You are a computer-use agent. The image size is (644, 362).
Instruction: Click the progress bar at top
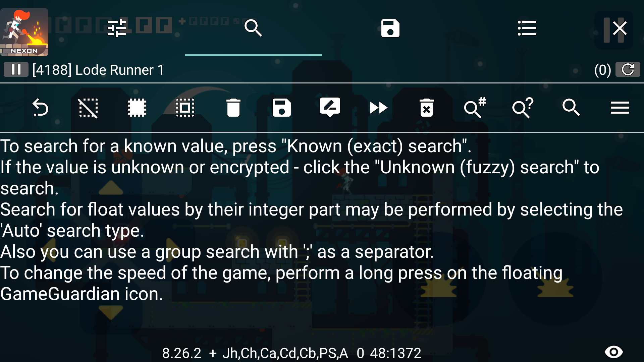254,54
